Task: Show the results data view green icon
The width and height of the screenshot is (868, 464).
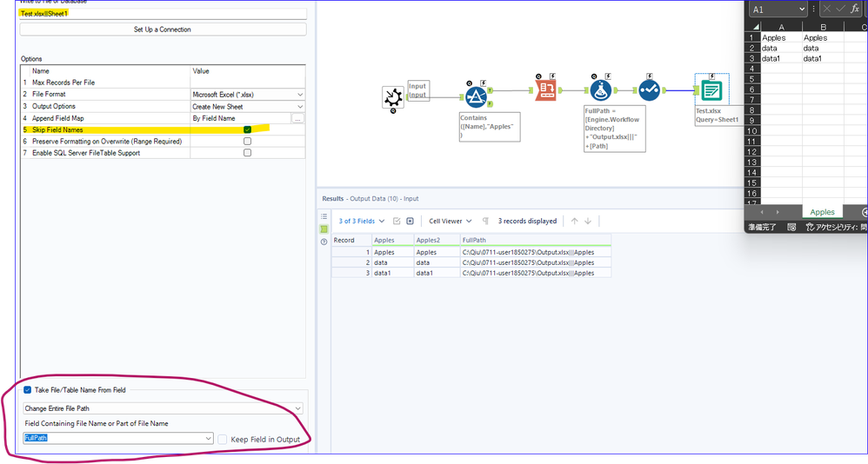Action: [324, 229]
